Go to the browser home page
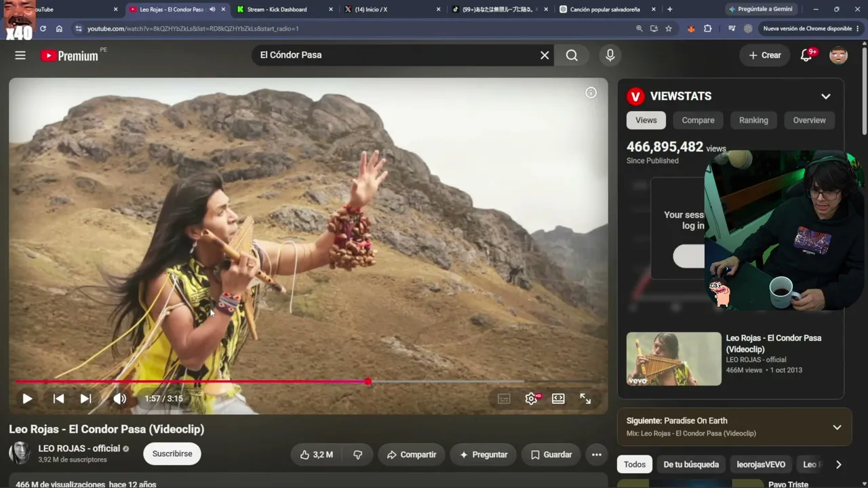 click(60, 28)
